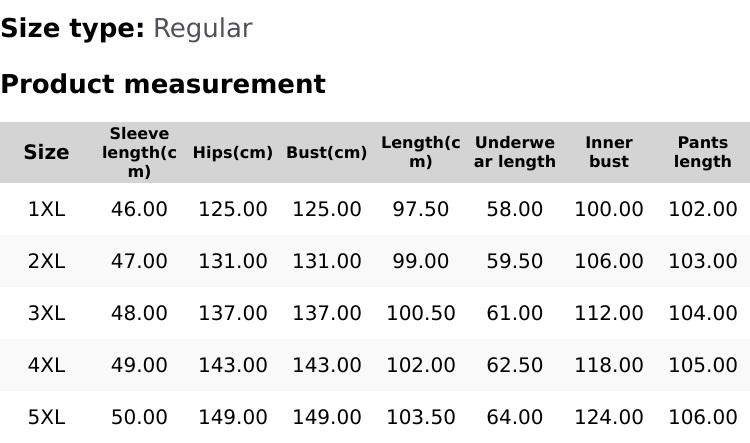The height and width of the screenshot is (443, 750).
Task: Click the Size type Regular label
Action: (126, 29)
